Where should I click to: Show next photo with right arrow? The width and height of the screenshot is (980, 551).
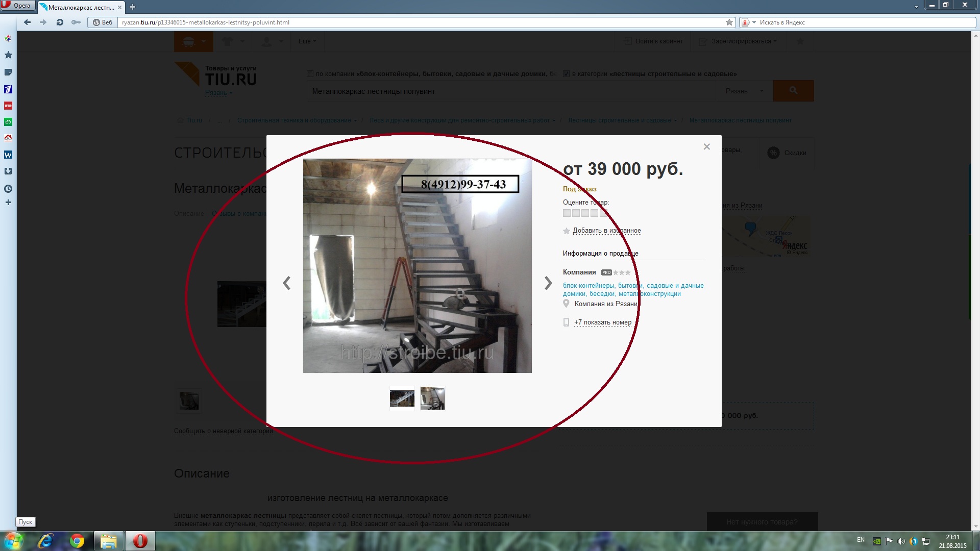click(x=548, y=283)
